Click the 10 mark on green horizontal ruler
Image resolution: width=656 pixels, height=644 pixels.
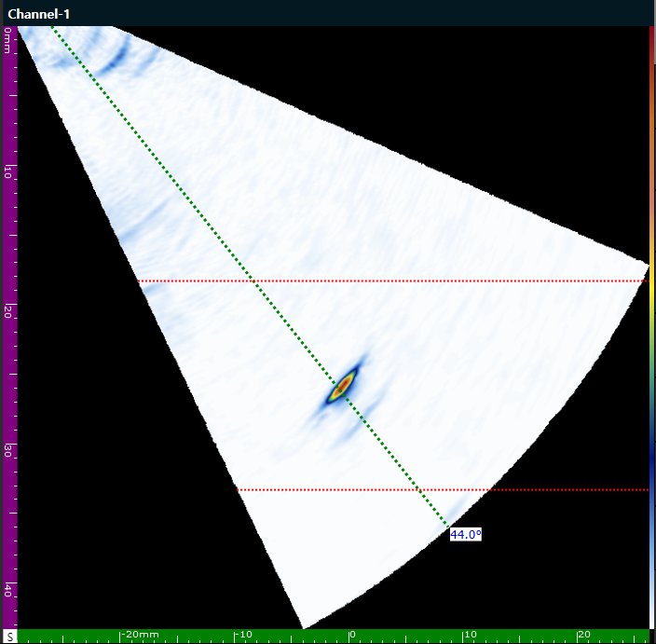(471, 635)
